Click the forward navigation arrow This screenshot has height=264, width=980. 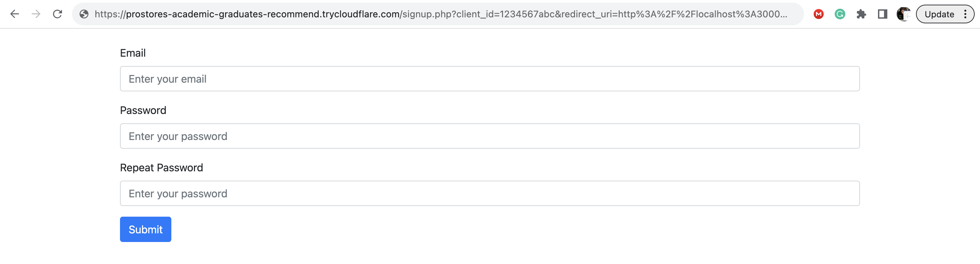[x=36, y=14]
